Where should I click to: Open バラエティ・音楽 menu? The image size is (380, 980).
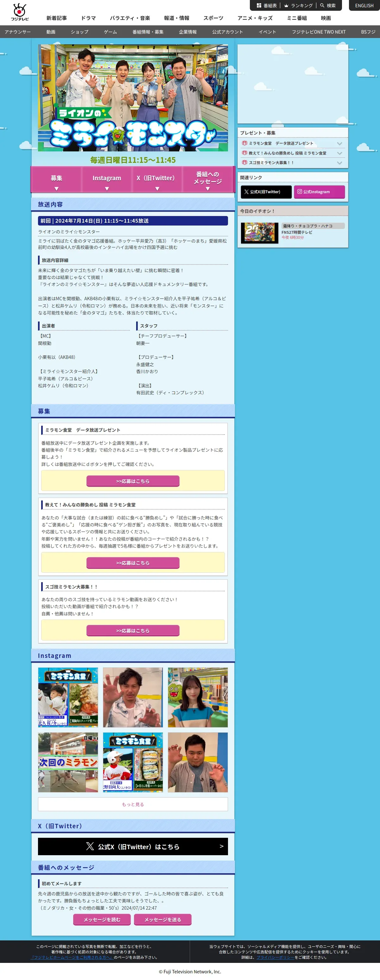[130, 18]
